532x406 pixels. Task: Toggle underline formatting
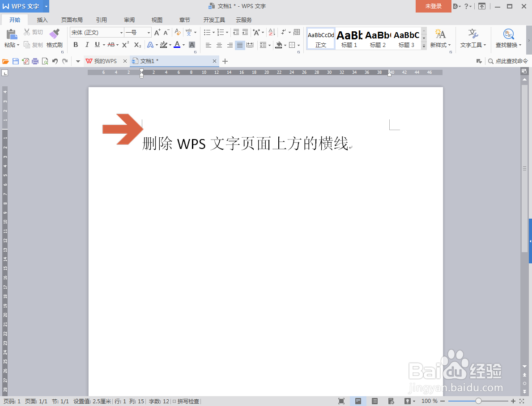[98, 45]
